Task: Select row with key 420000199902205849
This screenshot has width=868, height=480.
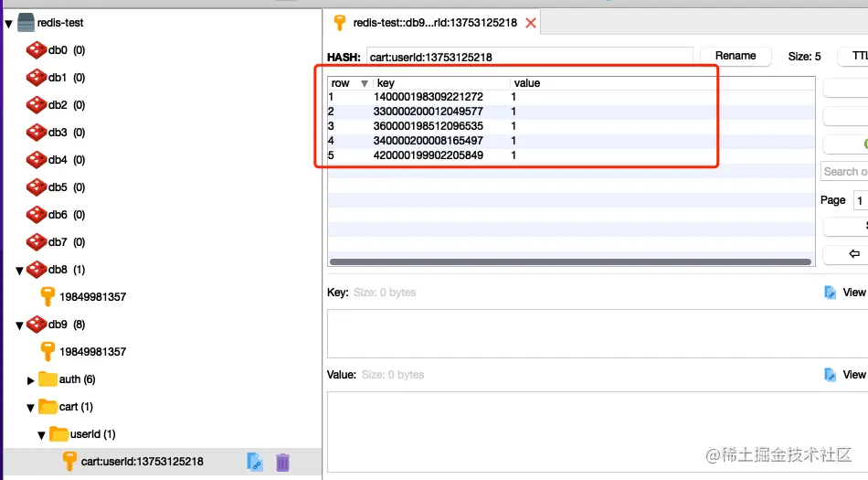Action: pos(571,155)
